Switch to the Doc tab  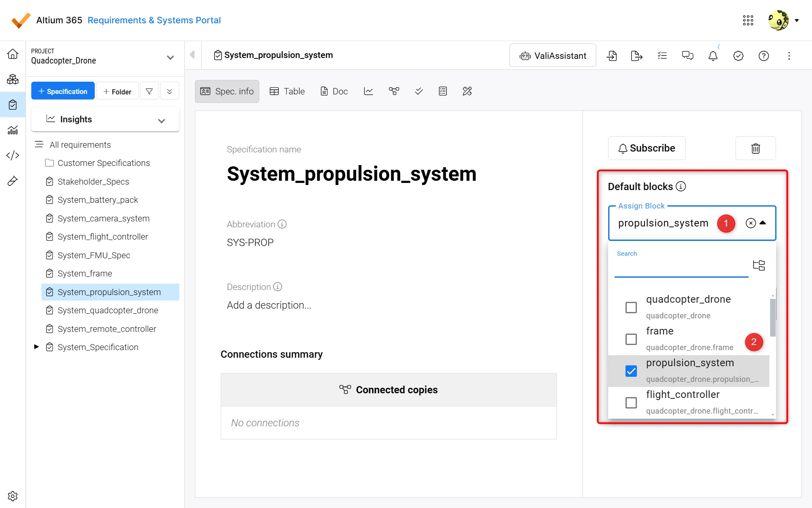click(334, 91)
